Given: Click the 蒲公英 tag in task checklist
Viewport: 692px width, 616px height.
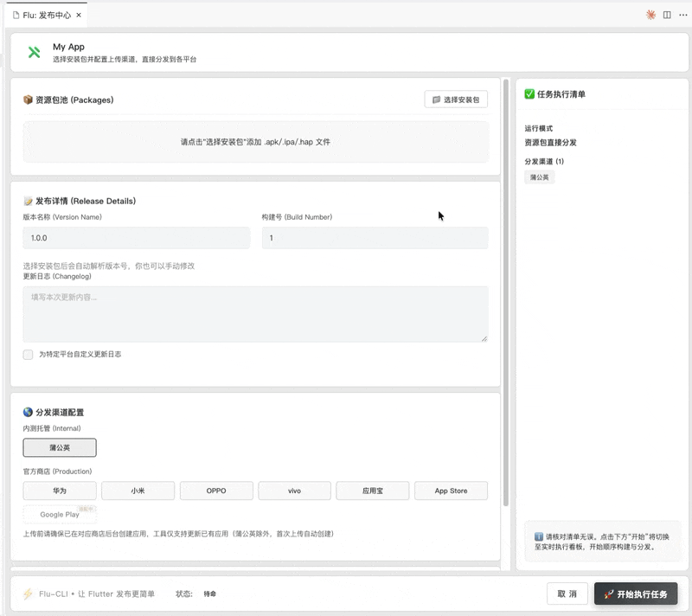Looking at the screenshot, I should 539,177.
